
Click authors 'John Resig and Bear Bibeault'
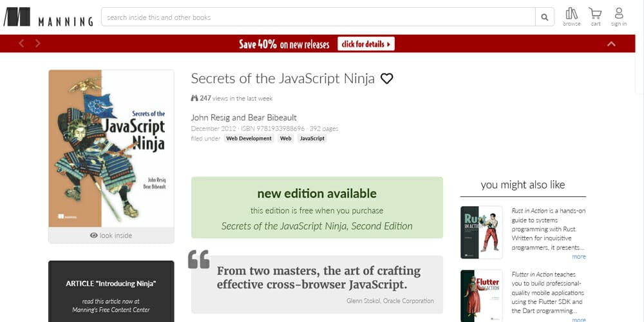[x=243, y=117]
